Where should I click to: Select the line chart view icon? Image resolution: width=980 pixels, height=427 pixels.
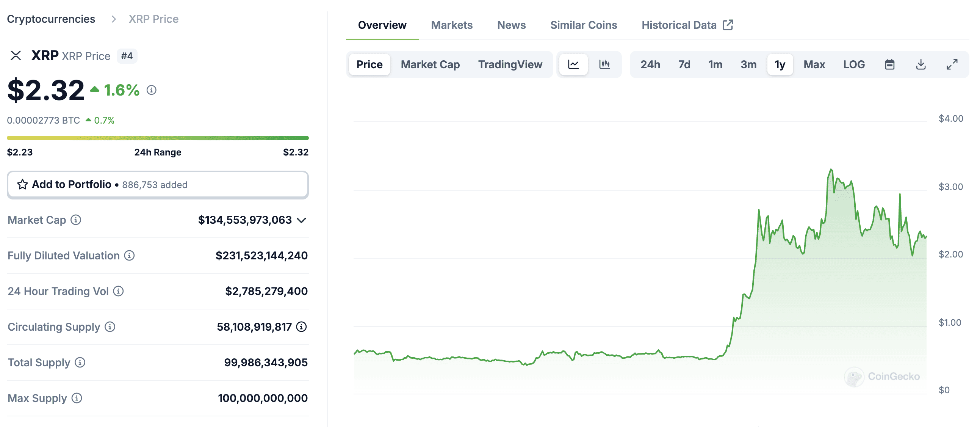pyautogui.click(x=573, y=64)
